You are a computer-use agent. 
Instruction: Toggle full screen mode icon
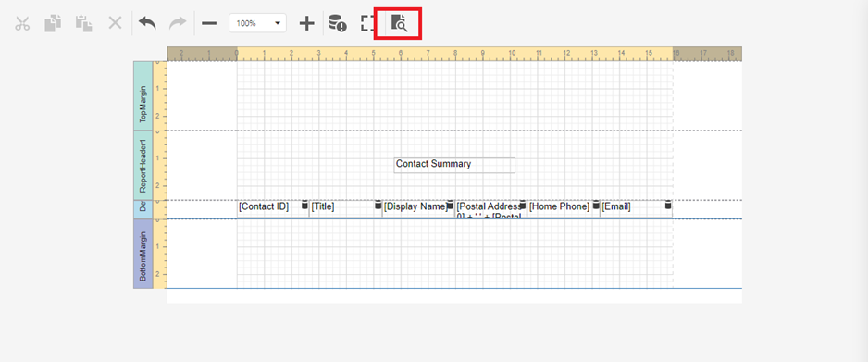tap(368, 23)
